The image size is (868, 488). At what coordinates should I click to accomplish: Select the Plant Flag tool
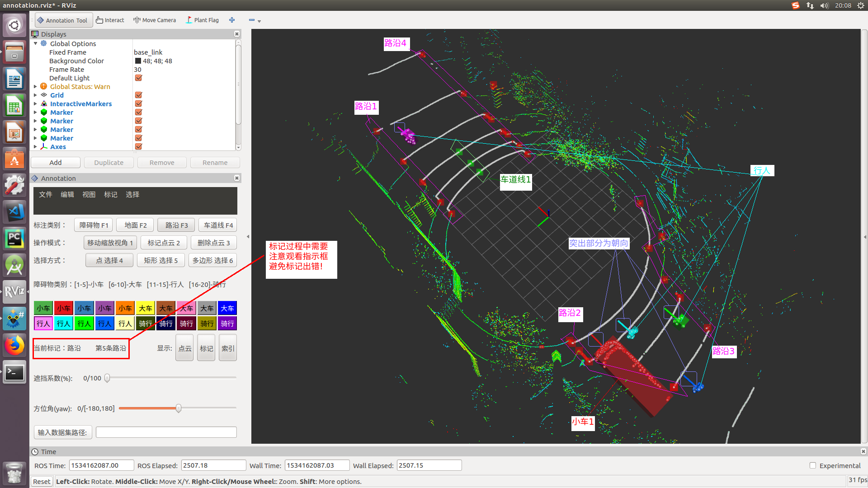pos(203,20)
